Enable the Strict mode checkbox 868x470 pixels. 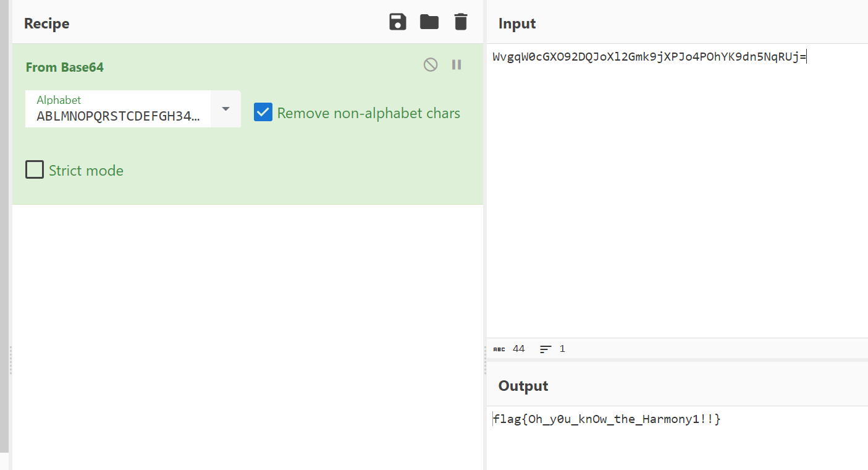35,169
